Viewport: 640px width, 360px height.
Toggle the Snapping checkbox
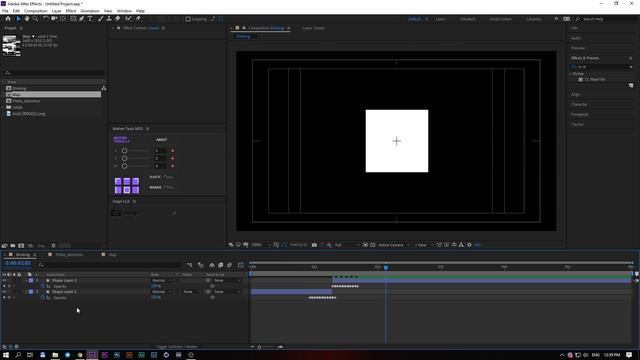[x=188, y=19]
